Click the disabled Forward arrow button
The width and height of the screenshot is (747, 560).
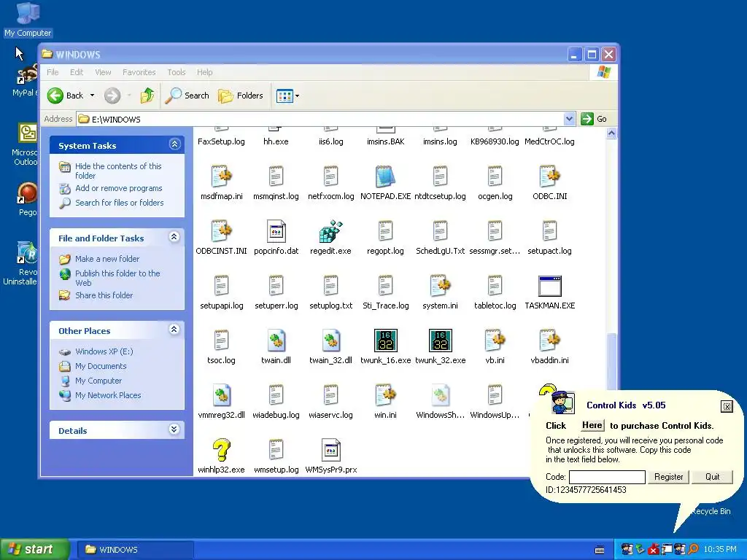coord(112,96)
